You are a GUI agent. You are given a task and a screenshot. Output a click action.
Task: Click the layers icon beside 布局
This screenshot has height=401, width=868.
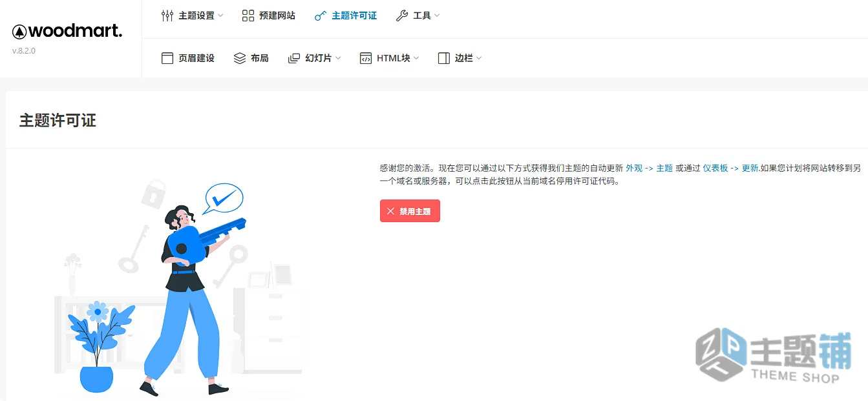click(240, 58)
